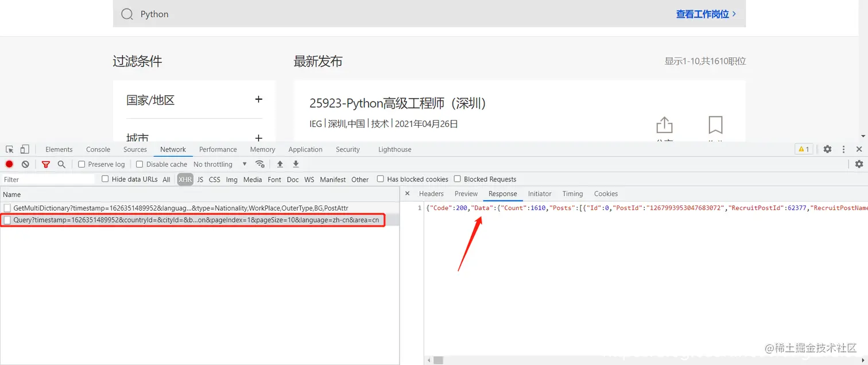
Task: Filter requests by All types
Action: pyautogui.click(x=166, y=180)
